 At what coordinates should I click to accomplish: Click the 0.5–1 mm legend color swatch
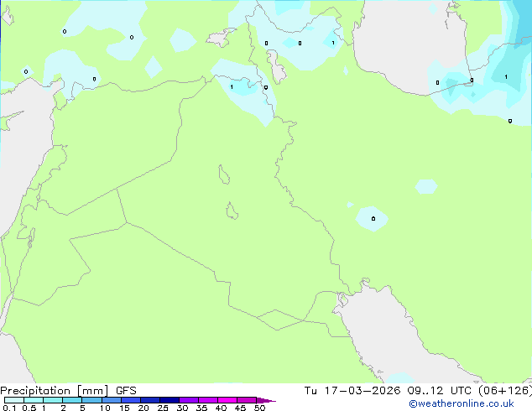point(34,400)
